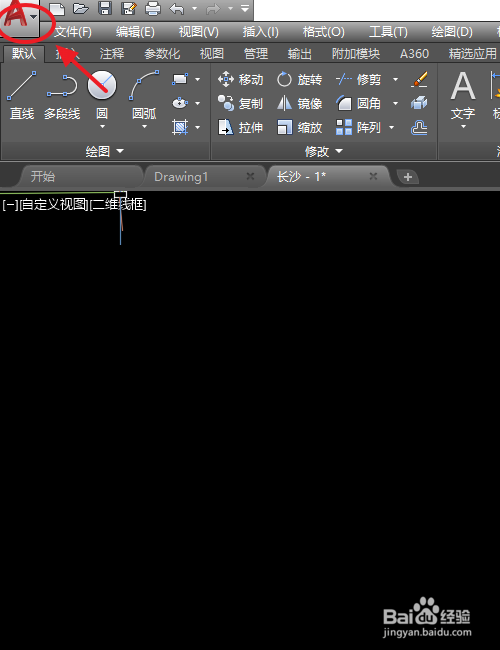Switch to the A360 ribbon tab
The width and height of the screenshot is (500, 650).
pos(414,53)
